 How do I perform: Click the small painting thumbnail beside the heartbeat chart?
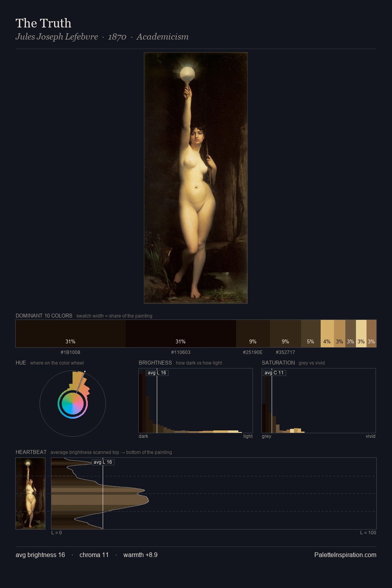(x=30, y=494)
